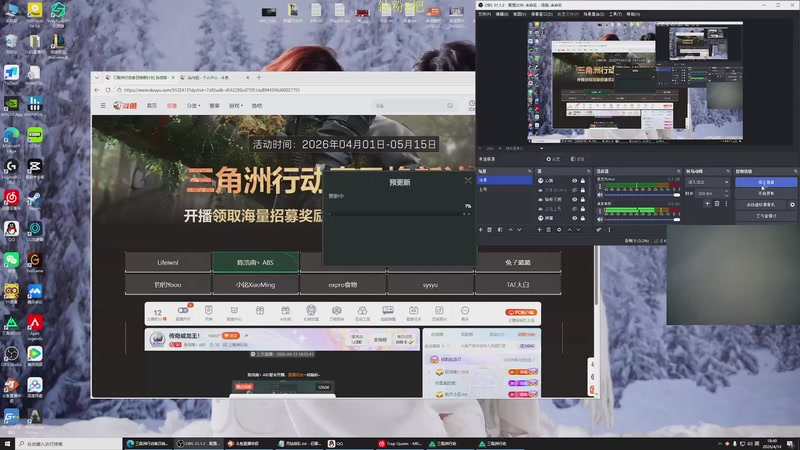Click 停止直播 button in OBS

click(766, 182)
